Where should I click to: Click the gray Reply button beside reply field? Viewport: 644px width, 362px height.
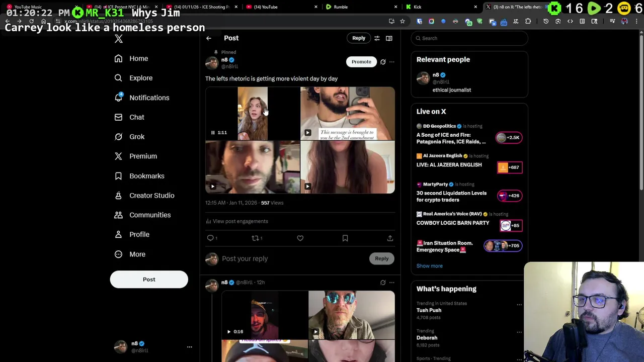382,258
